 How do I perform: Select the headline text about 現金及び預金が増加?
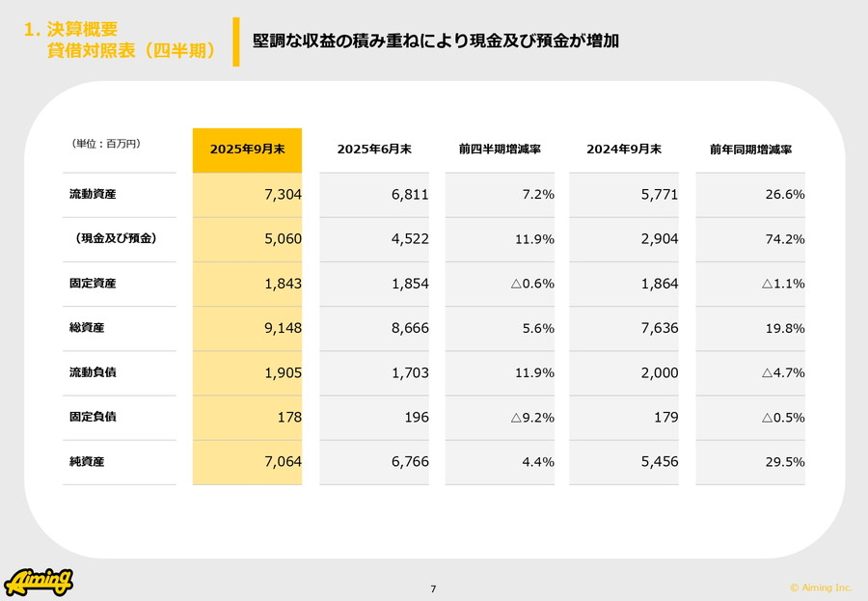pos(436,41)
